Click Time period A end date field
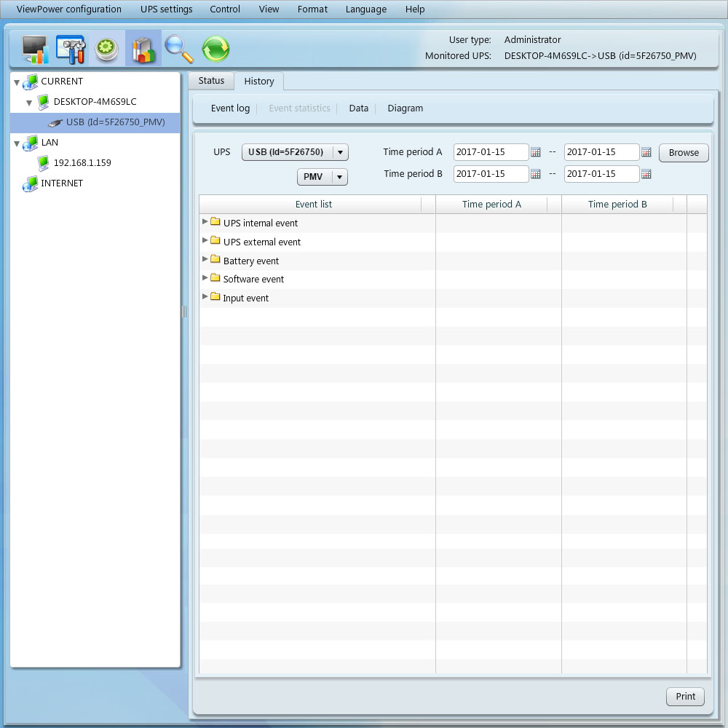The width and height of the screenshot is (728, 728). click(601, 152)
